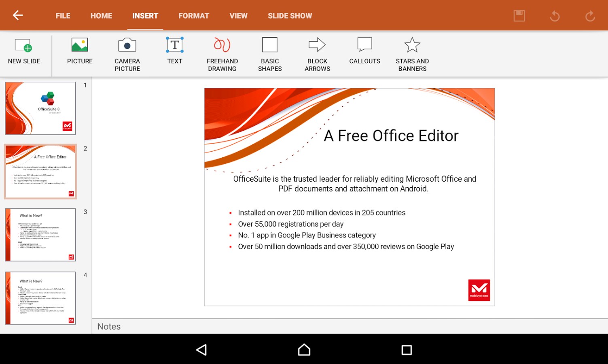
Task: Open Stars and Banners shapes
Action: [x=412, y=53]
